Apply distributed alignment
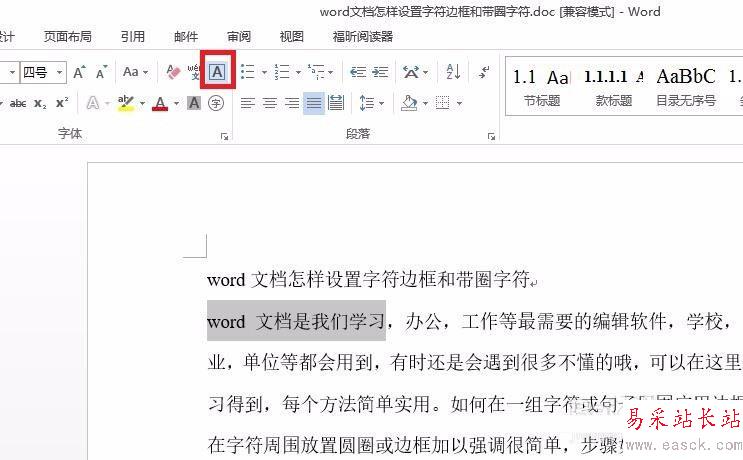Image resolution: width=743 pixels, height=460 pixels. pos(336,103)
